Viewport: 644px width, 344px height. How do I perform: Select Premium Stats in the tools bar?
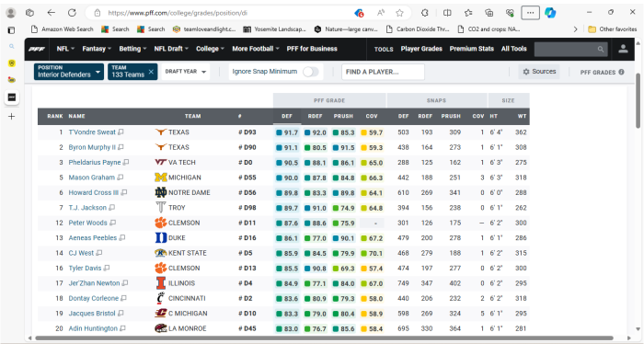pyautogui.click(x=471, y=49)
